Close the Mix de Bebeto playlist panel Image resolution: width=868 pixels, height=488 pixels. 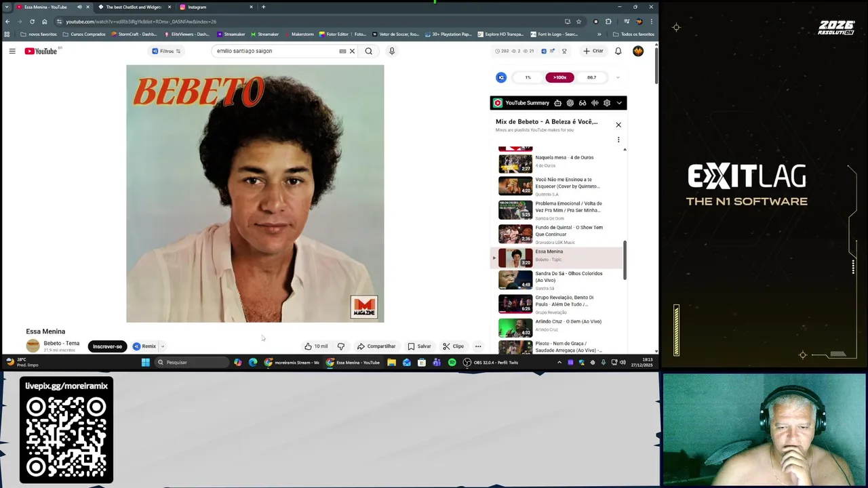pyautogui.click(x=618, y=125)
